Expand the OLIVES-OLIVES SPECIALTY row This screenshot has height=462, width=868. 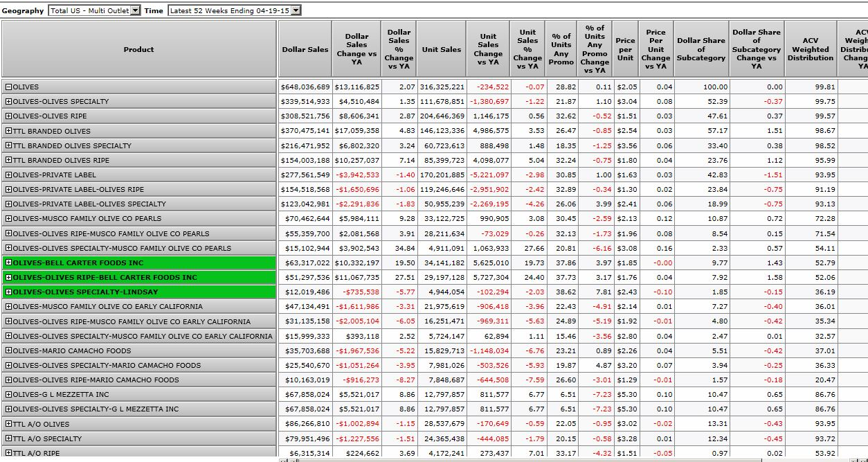pyautogui.click(x=8, y=102)
